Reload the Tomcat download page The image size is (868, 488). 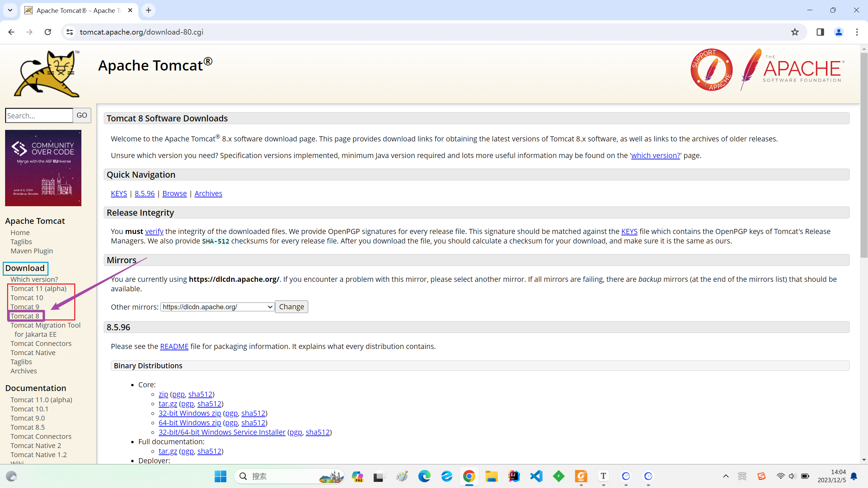pos(48,32)
